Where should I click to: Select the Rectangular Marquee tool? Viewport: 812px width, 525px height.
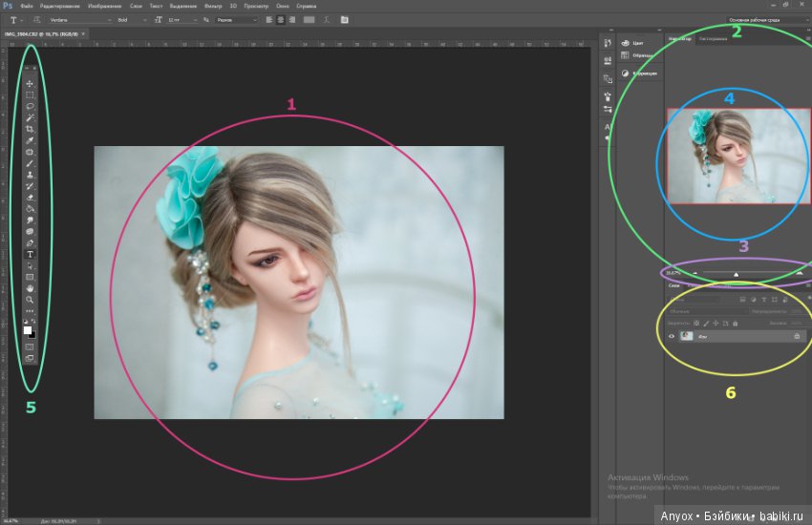pyautogui.click(x=30, y=95)
